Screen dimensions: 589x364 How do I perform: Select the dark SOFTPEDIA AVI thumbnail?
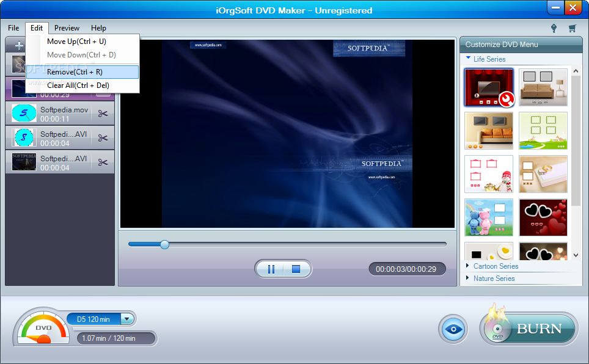[24, 162]
